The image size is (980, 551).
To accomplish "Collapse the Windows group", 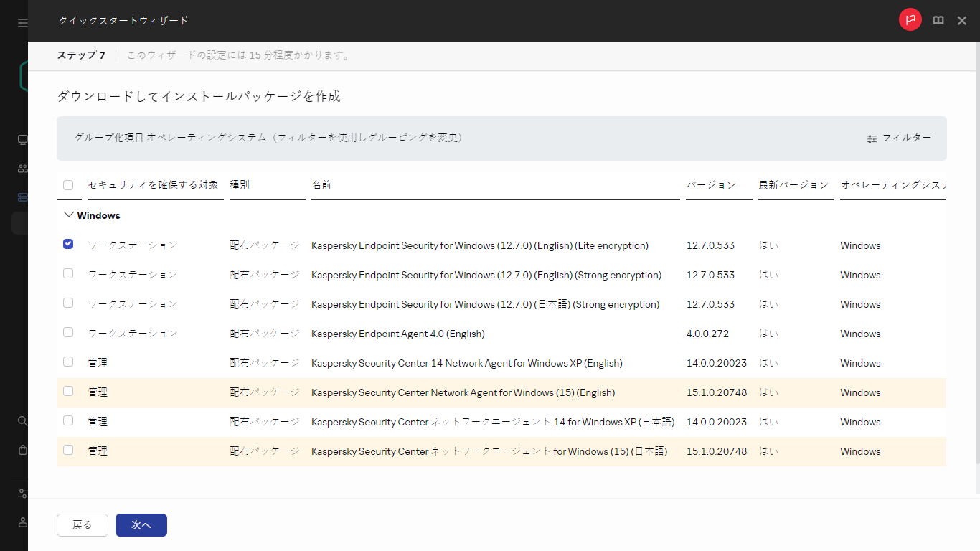I will tap(69, 215).
